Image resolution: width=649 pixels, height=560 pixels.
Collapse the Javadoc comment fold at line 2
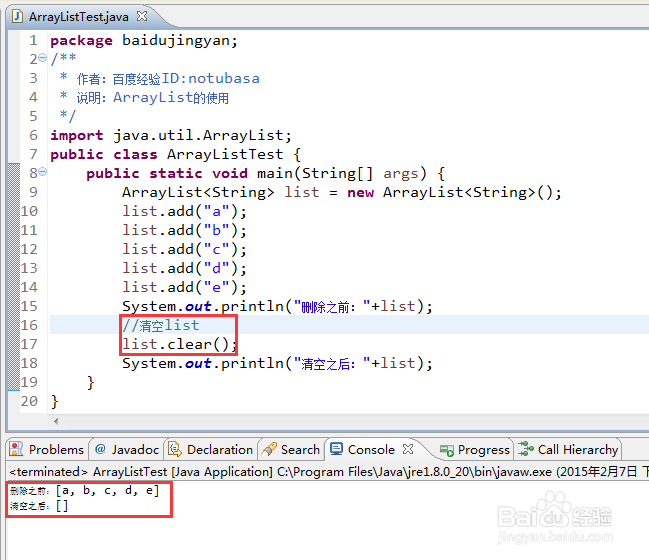click(x=43, y=58)
